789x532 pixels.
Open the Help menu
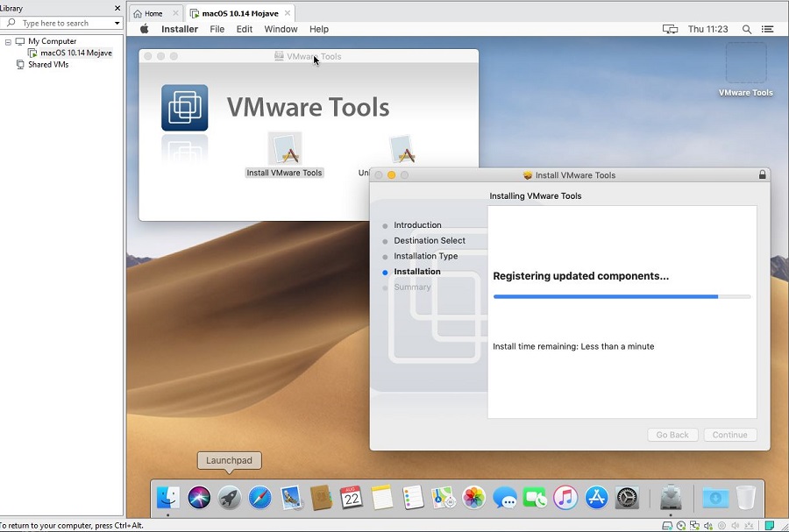pos(319,29)
